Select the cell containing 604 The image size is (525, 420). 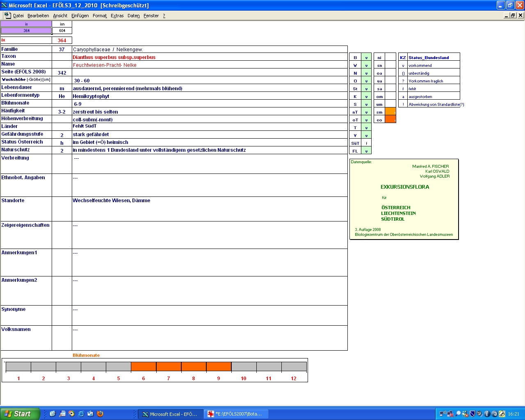pyautogui.click(x=62, y=30)
